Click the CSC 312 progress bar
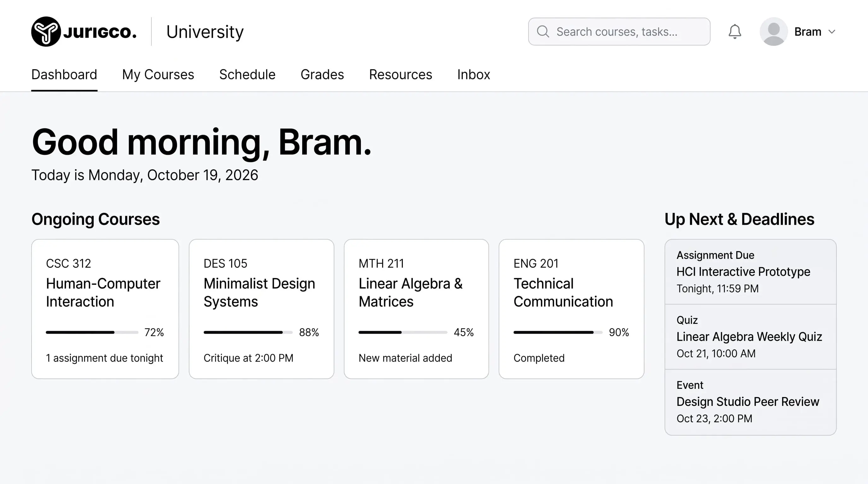868x484 pixels. coord(92,332)
